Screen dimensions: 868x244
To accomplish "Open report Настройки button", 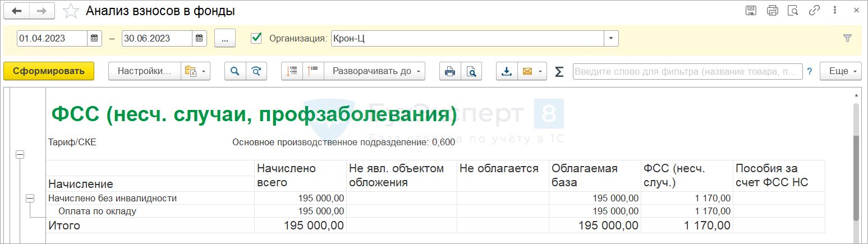I will coord(145,71).
